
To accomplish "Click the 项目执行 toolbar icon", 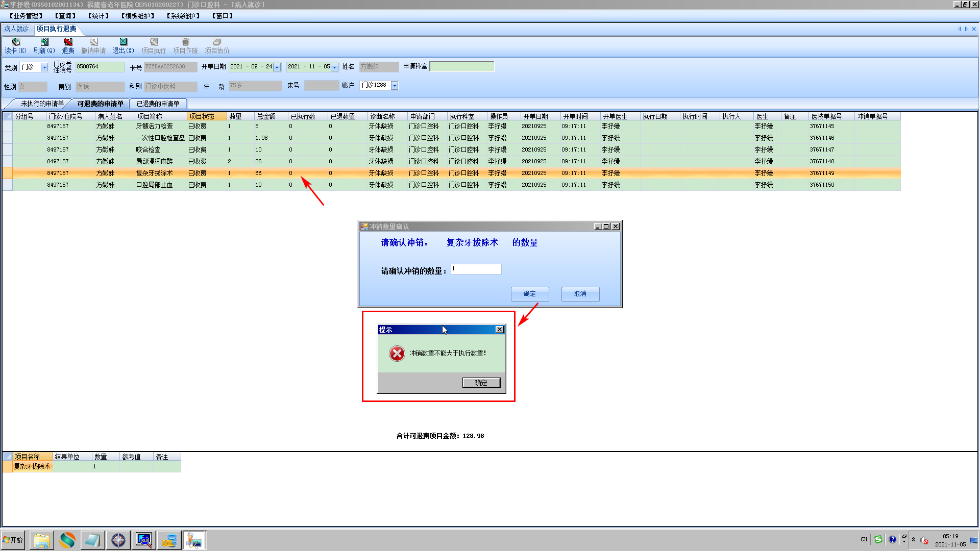I will [154, 42].
